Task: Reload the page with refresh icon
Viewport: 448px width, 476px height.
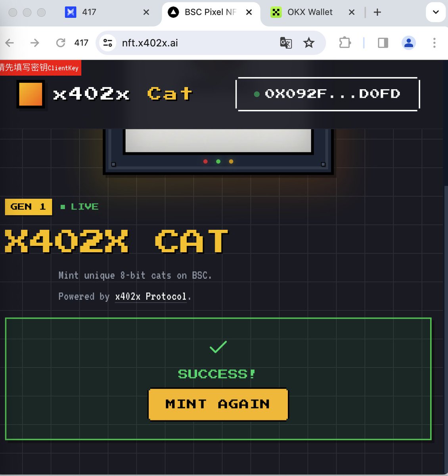Action: click(61, 43)
